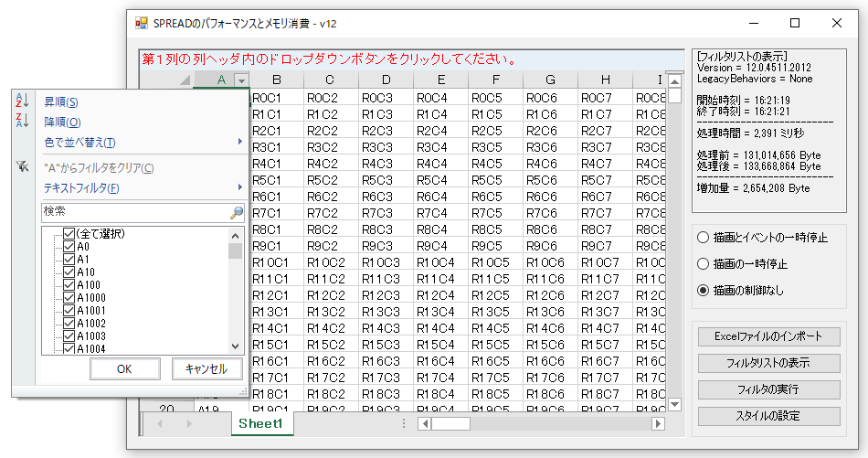Click the clear filter funnel icon
Viewport: 868px width, 458px height.
(22, 166)
